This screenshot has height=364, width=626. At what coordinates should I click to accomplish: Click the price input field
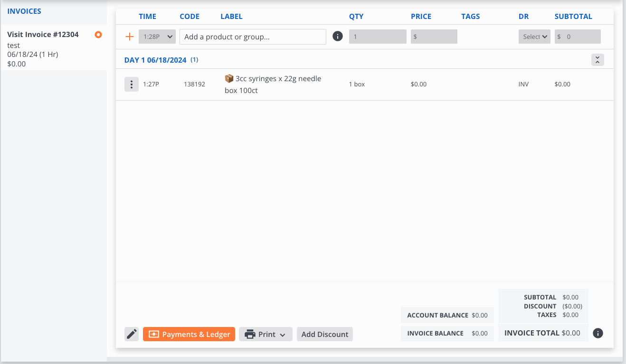tap(434, 37)
